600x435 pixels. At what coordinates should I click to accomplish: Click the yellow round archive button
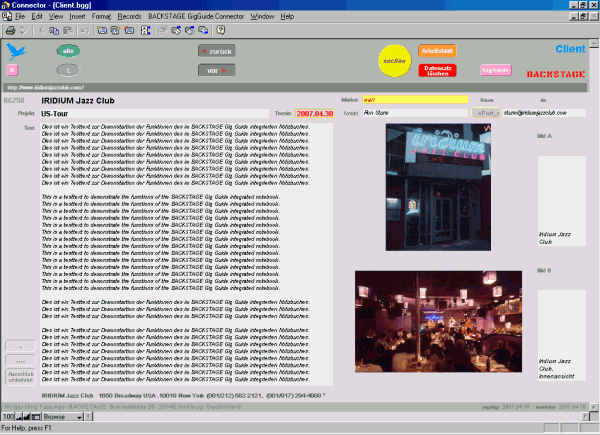click(394, 61)
